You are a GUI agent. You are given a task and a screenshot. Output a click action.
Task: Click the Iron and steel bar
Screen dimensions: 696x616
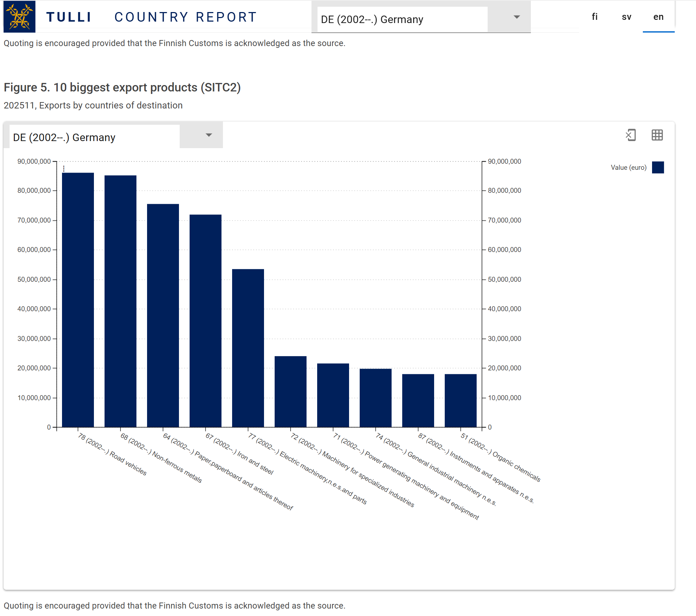click(x=206, y=321)
